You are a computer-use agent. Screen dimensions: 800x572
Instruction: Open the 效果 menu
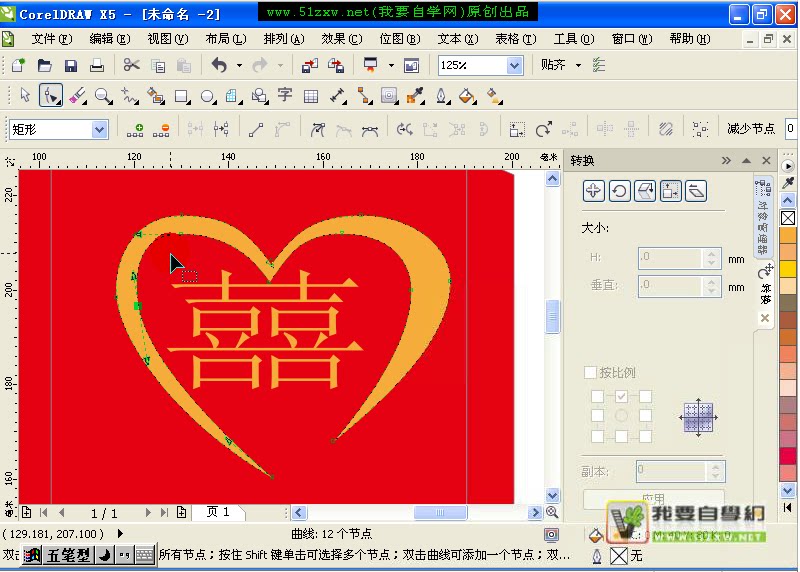[342, 39]
